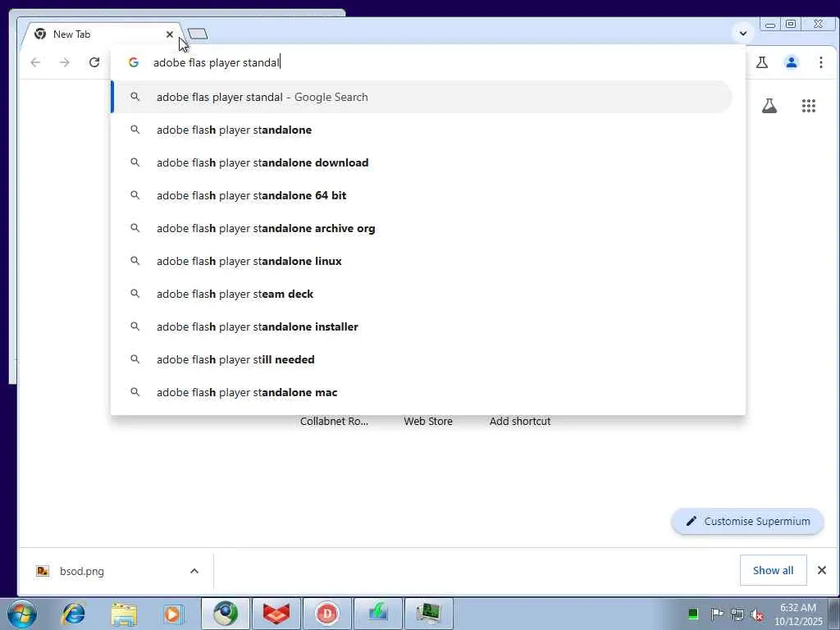Viewport: 840px width, 630px height.
Task: Choose 'adobe flas player standal - Google Search' suggestion
Action: [x=421, y=97]
